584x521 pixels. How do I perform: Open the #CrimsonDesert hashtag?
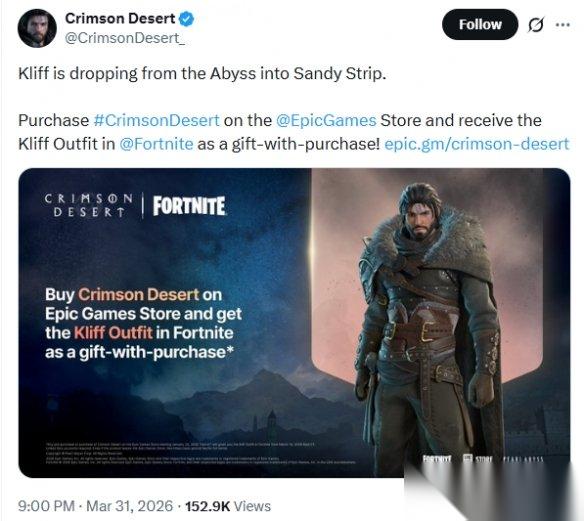pyautogui.click(x=156, y=120)
